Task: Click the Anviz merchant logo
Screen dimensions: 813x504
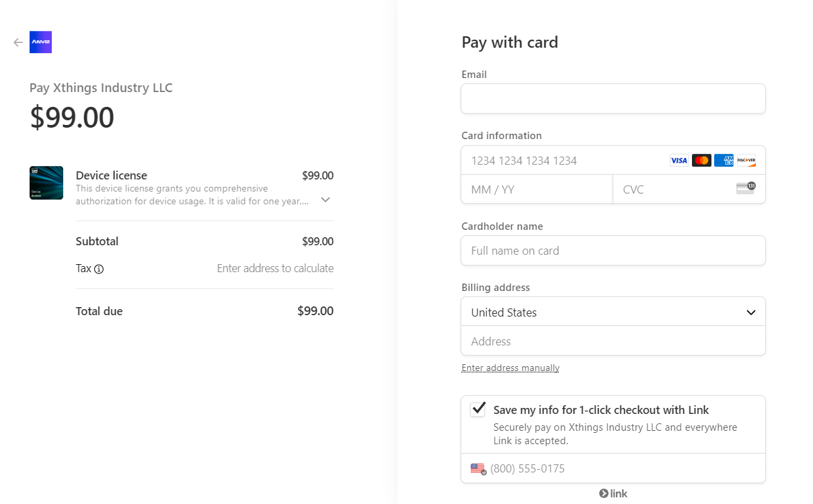Action: pos(41,42)
